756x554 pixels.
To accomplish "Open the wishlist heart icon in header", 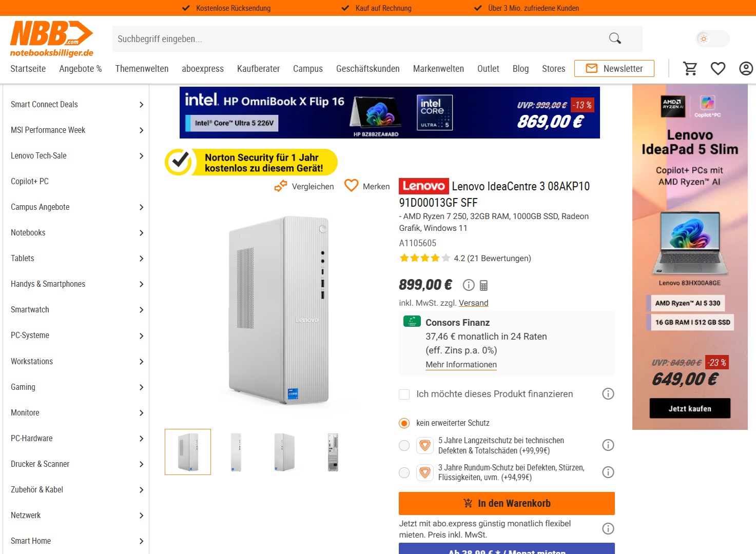I will pyautogui.click(x=718, y=68).
